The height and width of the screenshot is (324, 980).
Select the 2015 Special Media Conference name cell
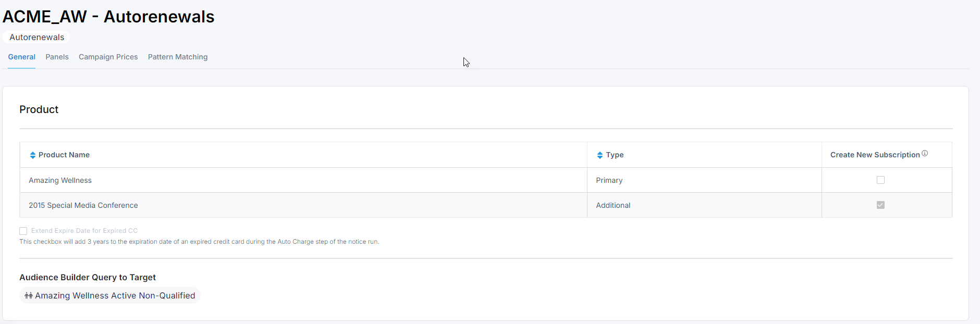[83, 205]
